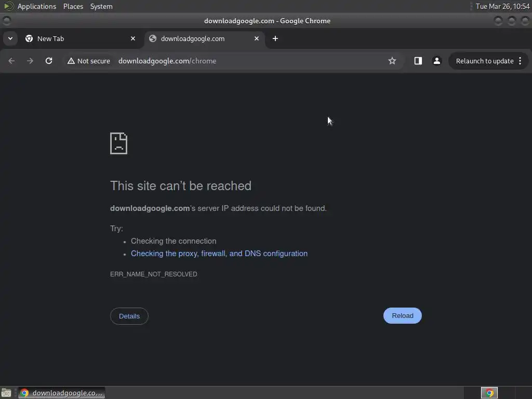Click the browser forward arrow
The width and height of the screenshot is (532, 399).
click(x=30, y=61)
